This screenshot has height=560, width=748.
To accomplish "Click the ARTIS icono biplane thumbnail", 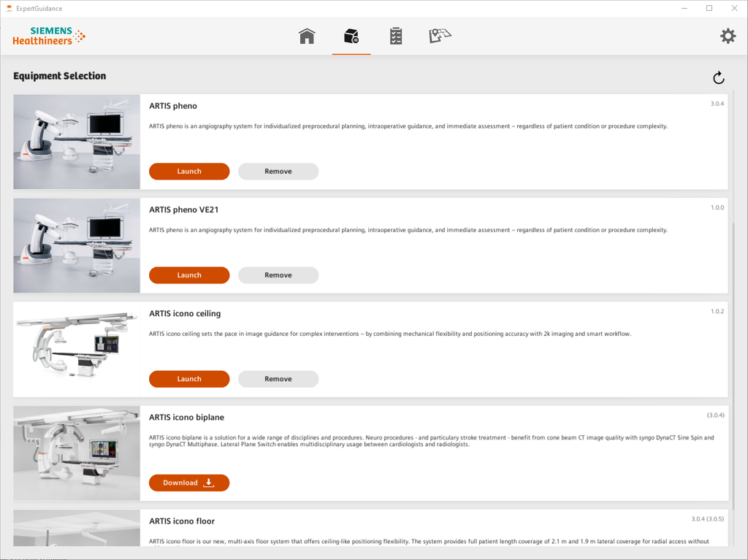I will [x=77, y=453].
